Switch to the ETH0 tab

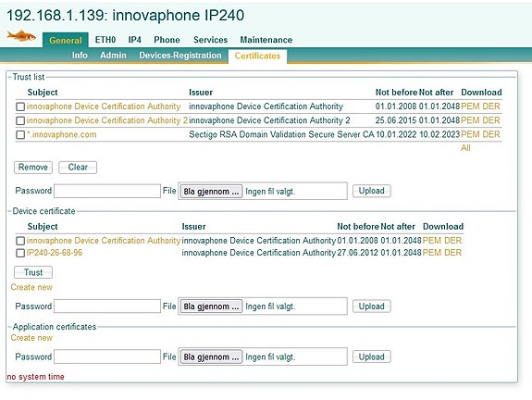click(x=105, y=40)
